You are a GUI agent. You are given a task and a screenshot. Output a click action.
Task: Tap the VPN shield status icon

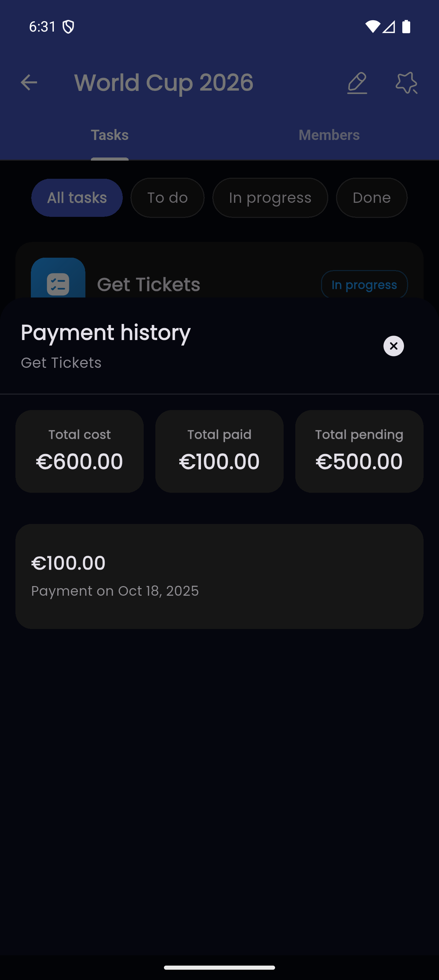(68, 27)
